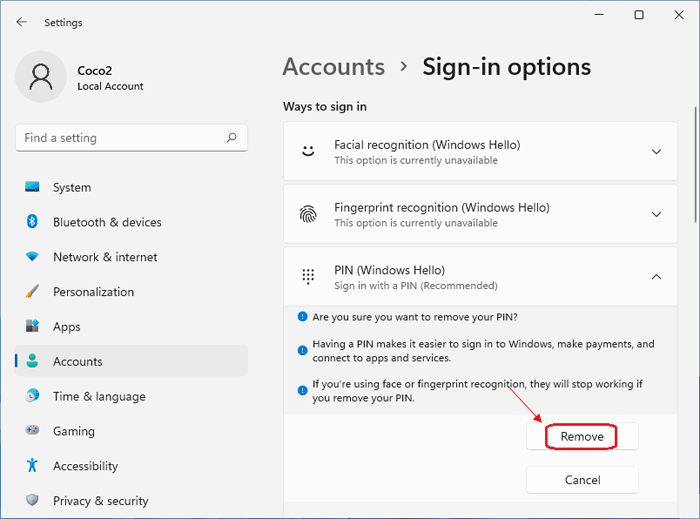The width and height of the screenshot is (700, 519).
Task: Click the Accessibility figure icon
Action: 32,465
